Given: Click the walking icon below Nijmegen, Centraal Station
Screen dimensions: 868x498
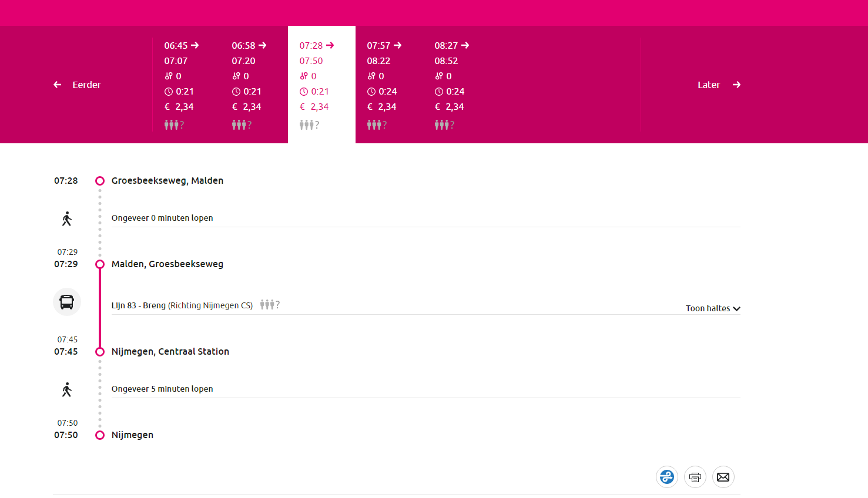Looking at the screenshot, I should [67, 390].
